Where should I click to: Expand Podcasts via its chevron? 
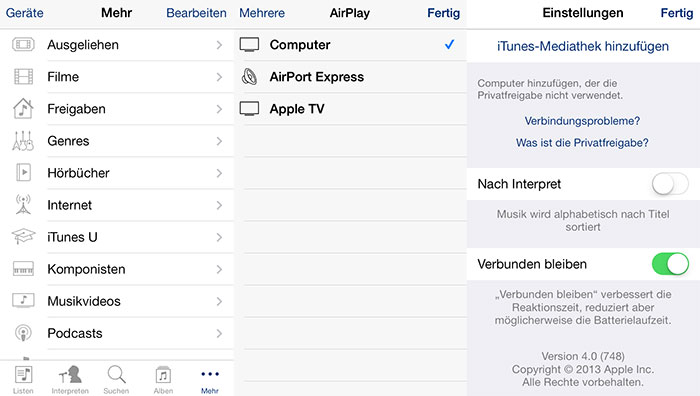pos(219,333)
